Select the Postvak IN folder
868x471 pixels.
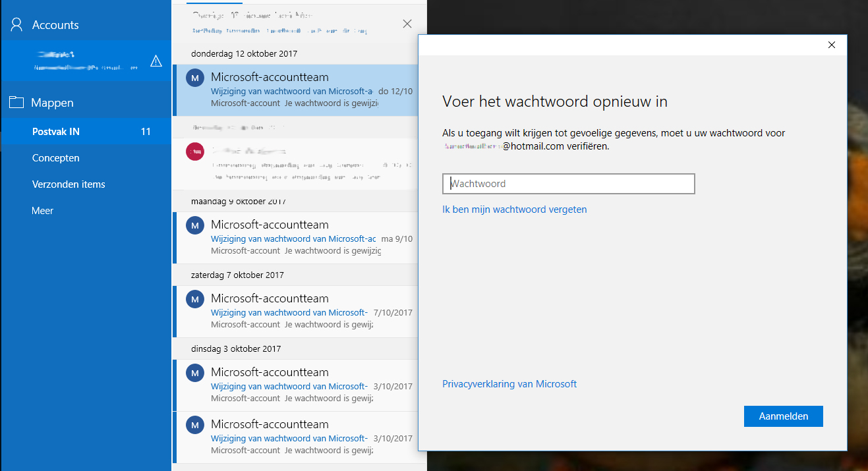pos(86,132)
